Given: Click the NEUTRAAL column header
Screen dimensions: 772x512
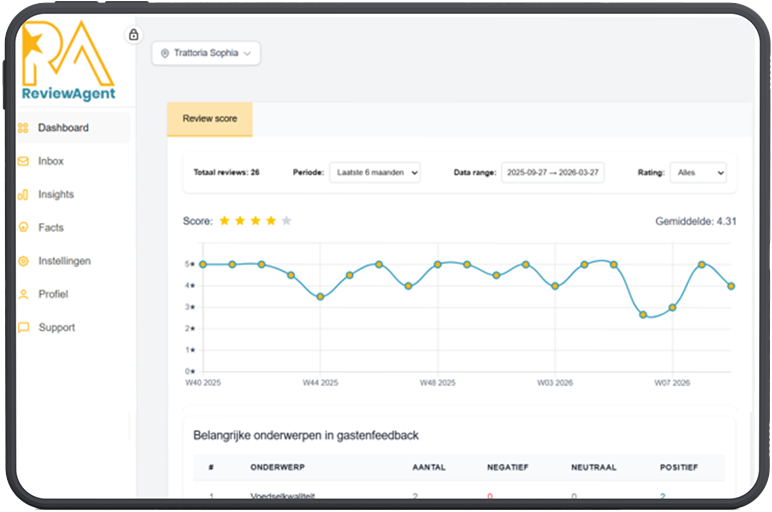Looking at the screenshot, I should coord(594,467).
